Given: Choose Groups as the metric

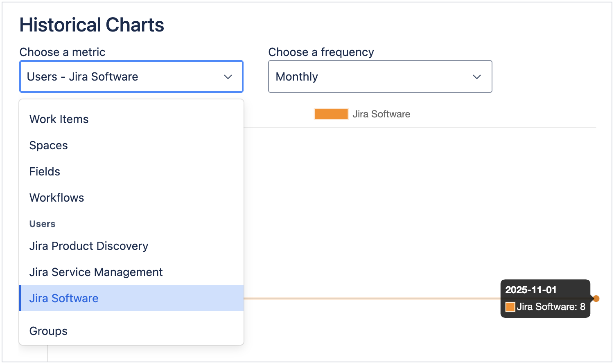Looking at the screenshot, I should pyautogui.click(x=48, y=331).
